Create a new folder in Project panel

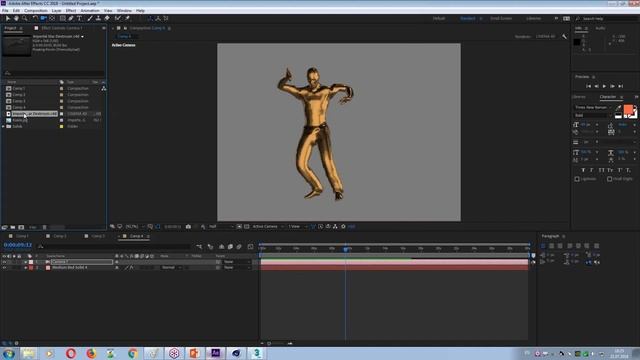13,227
